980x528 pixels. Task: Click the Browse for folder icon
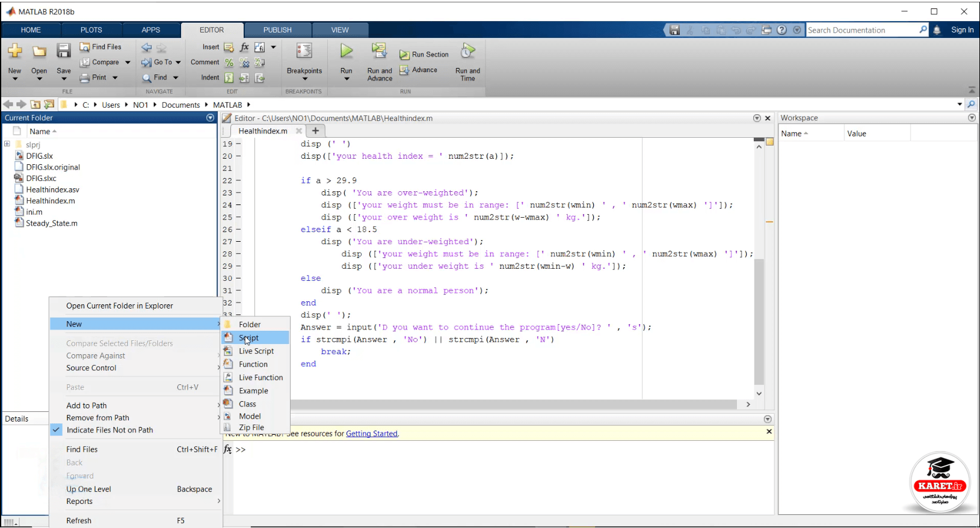pos(49,105)
